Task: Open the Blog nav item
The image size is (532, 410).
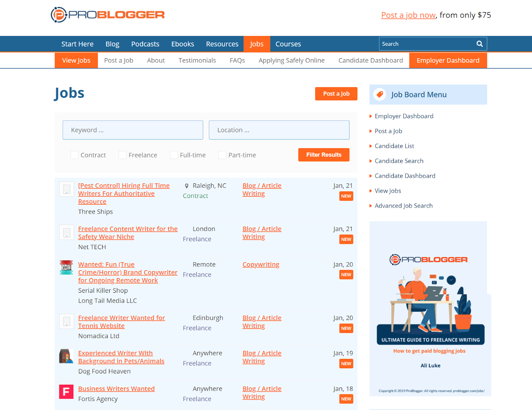Action: (112, 44)
